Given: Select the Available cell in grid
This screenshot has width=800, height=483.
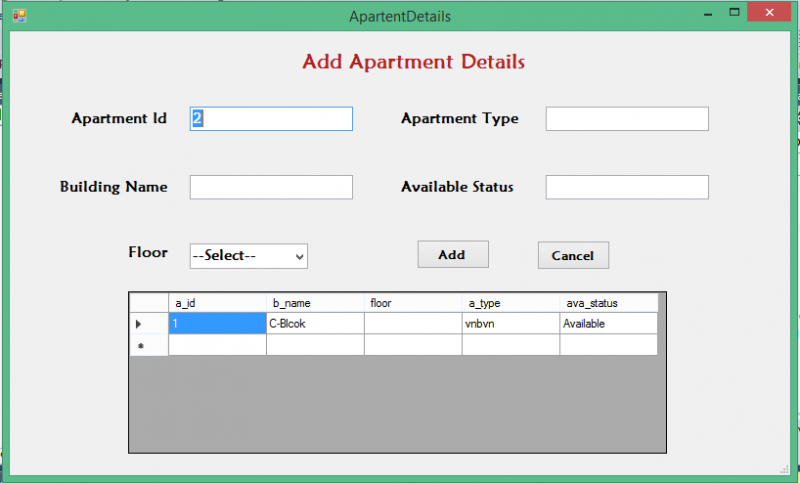Looking at the screenshot, I should pyautogui.click(x=609, y=324).
